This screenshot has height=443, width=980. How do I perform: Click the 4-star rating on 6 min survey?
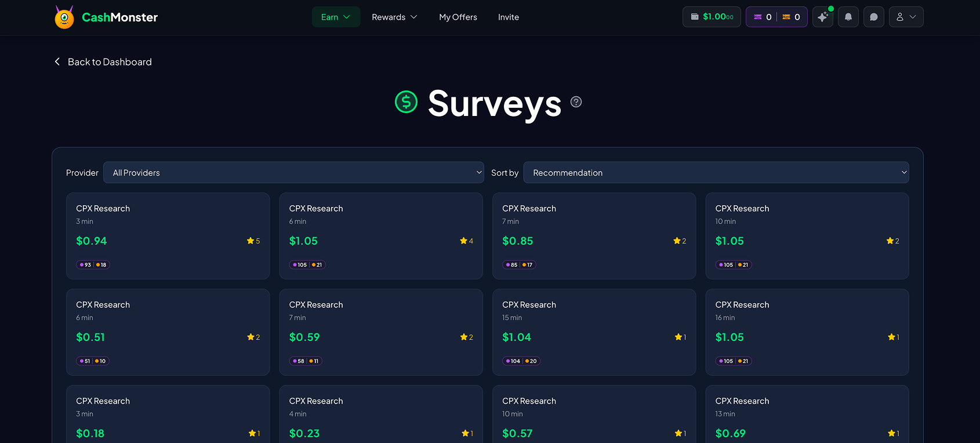467,241
